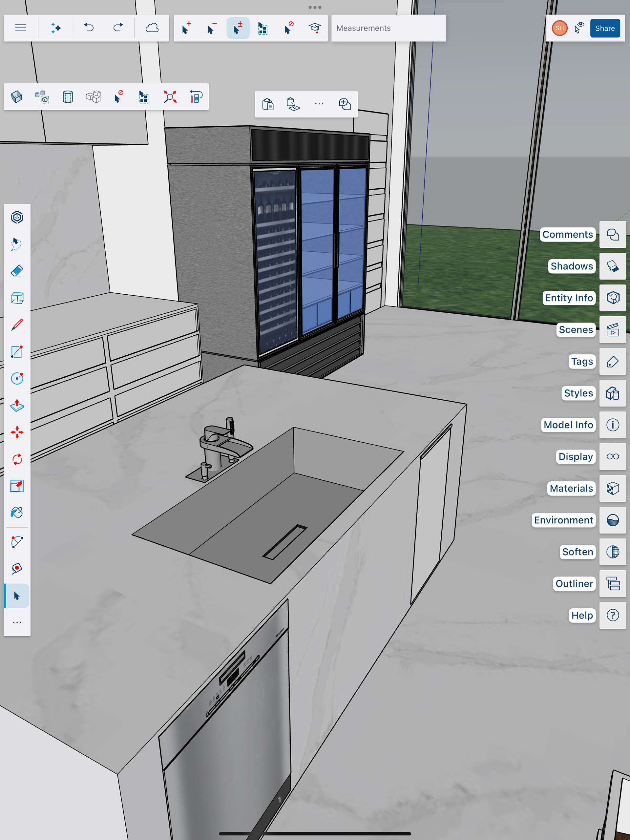Click the Measurements input field
The image size is (630, 840).
point(388,28)
